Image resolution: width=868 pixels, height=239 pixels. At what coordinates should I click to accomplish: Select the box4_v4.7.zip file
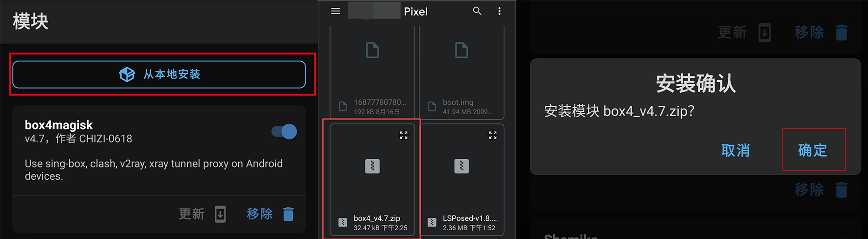[x=372, y=180]
